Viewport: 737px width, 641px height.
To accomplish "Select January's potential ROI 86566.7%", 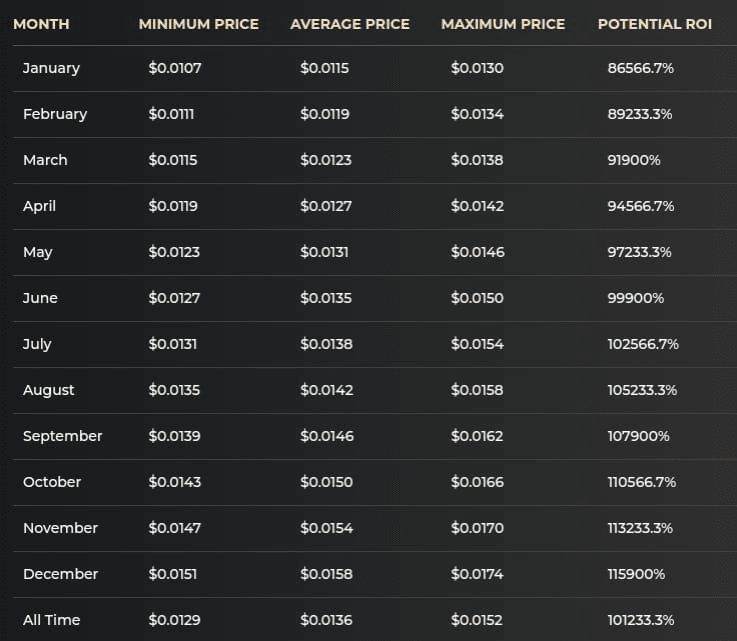I will [641, 68].
